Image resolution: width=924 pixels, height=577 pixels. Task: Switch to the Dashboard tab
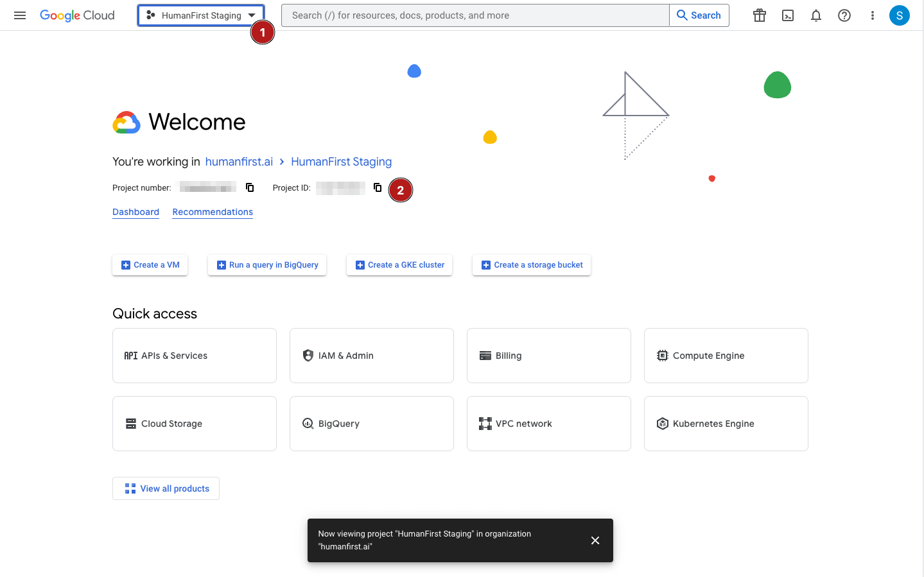tap(135, 212)
